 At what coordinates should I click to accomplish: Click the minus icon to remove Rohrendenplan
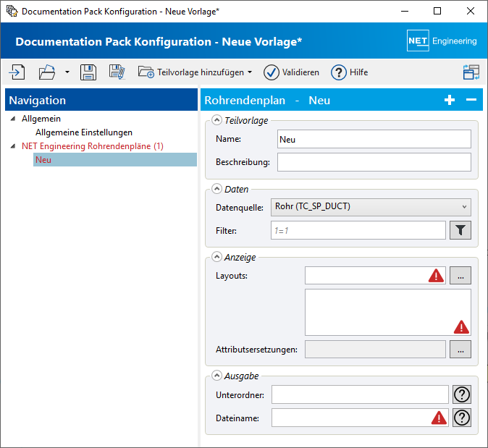(x=471, y=101)
